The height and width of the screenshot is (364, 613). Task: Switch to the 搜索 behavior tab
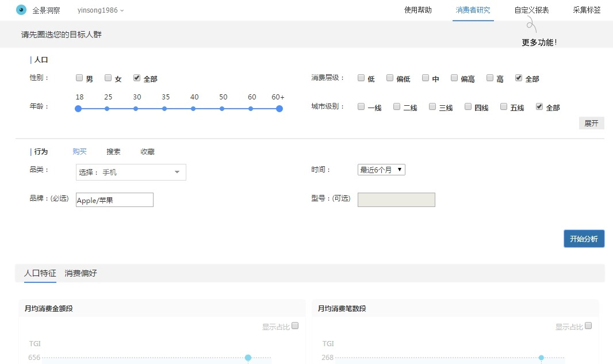[x=113, y=152]
